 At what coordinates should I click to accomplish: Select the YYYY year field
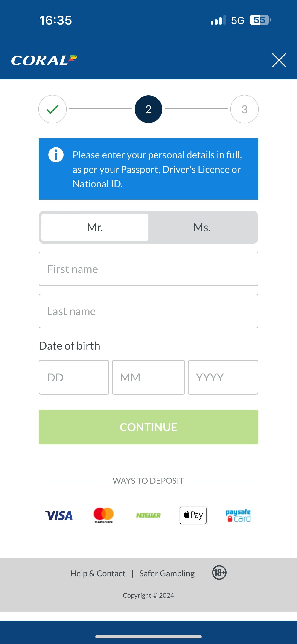223,377
